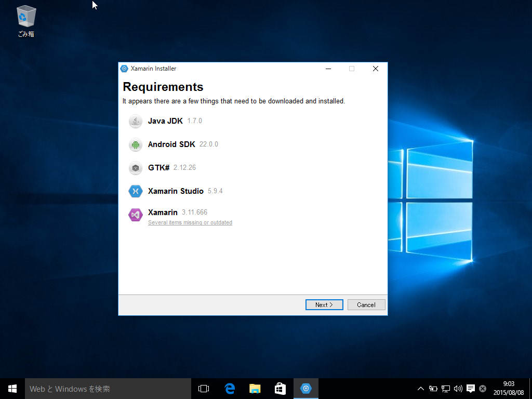The height and width of the screenshot is (399, 532).
Task: Click the Java JDK coffee cup icon
Action: [x=136, y=121]
